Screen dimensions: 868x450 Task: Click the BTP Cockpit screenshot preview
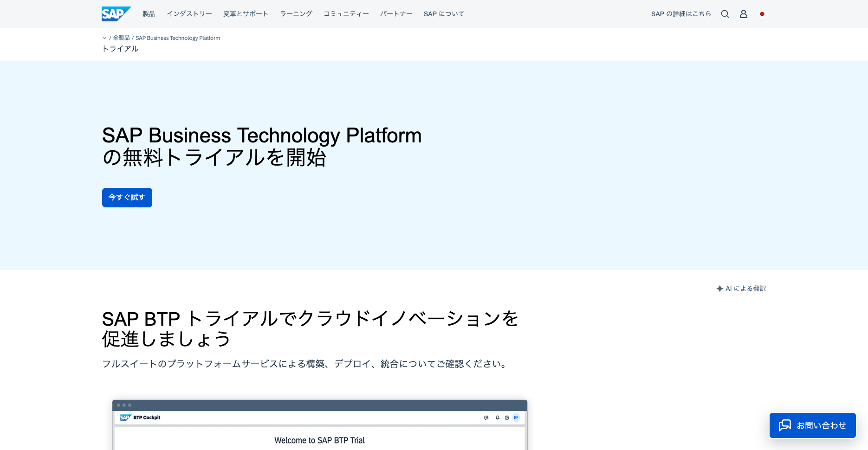point(320,425)
